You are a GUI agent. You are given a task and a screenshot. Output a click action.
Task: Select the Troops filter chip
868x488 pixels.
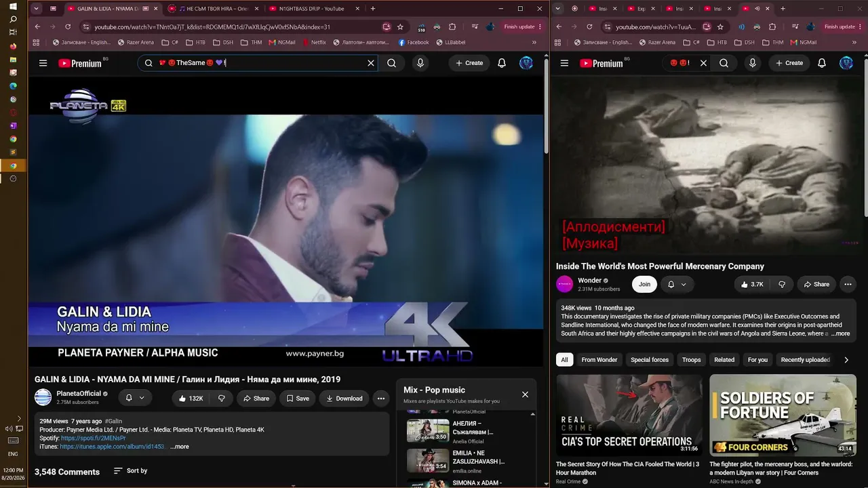pyautogui.click(x=692, y=360)
